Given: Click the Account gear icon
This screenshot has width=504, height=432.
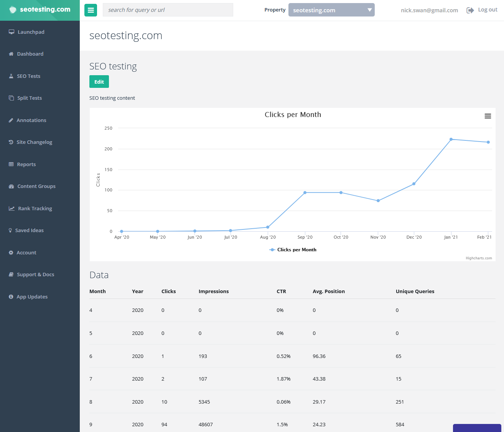Looking at the screenshot, I should tap(11, 252).
